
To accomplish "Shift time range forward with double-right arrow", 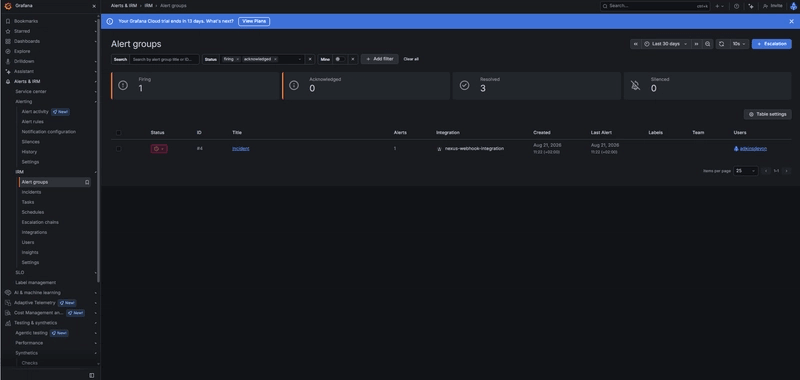I will [696, 44].
